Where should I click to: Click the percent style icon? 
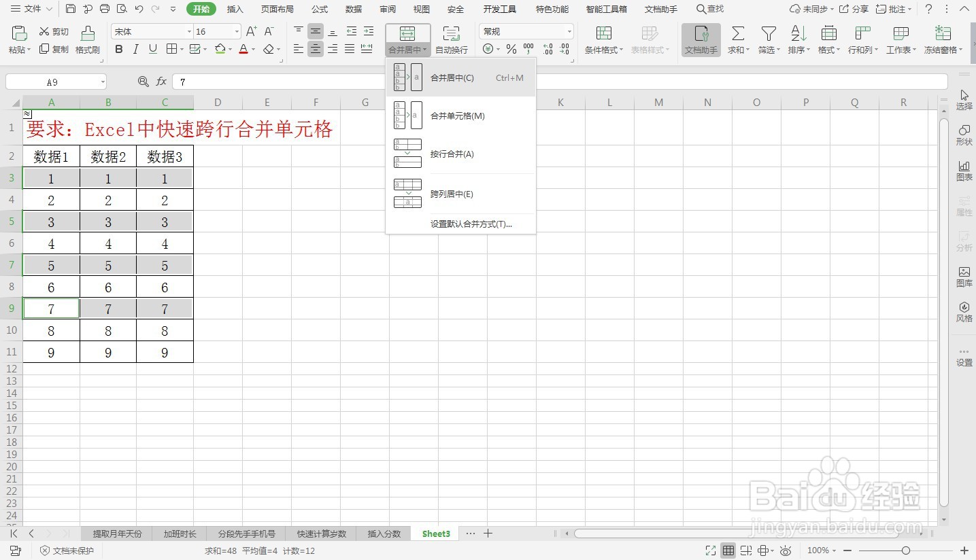(511, 49)
